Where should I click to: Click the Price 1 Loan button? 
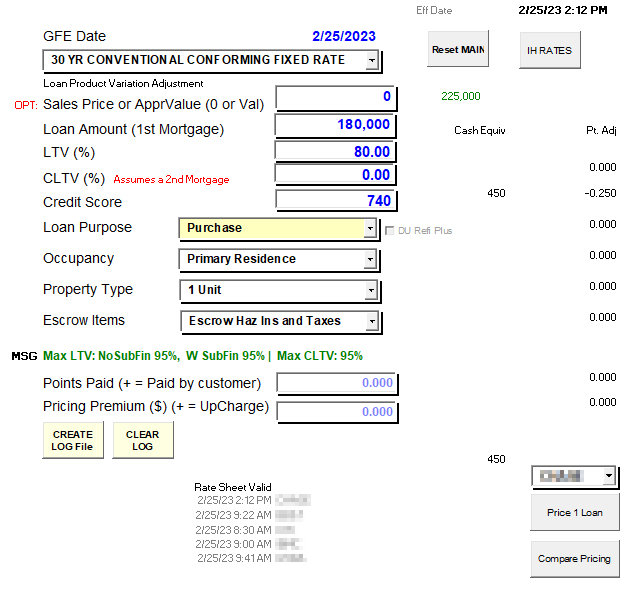575,513
